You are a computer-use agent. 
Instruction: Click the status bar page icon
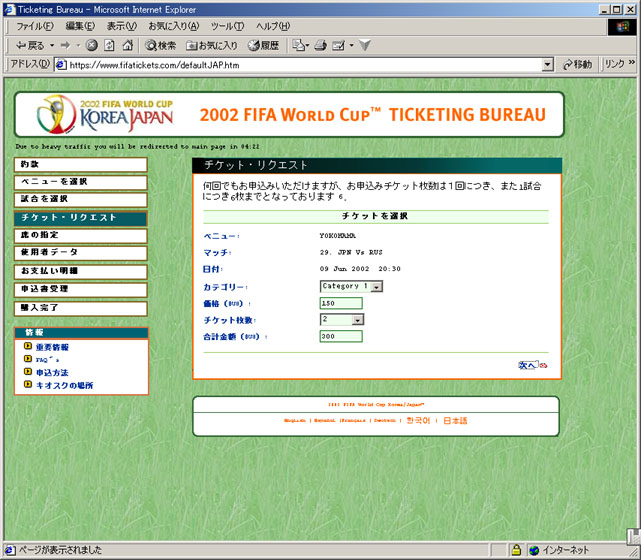coord(10,550)
